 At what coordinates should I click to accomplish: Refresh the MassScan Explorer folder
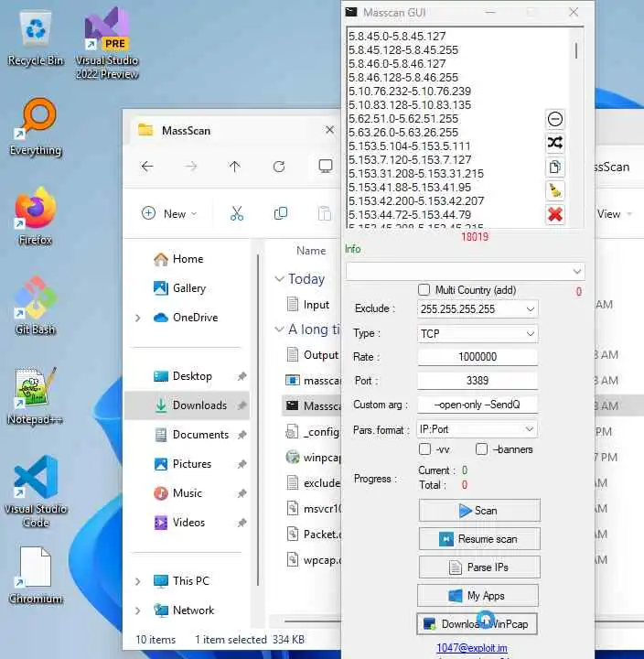pyautogui.click(x=279, y=167)
